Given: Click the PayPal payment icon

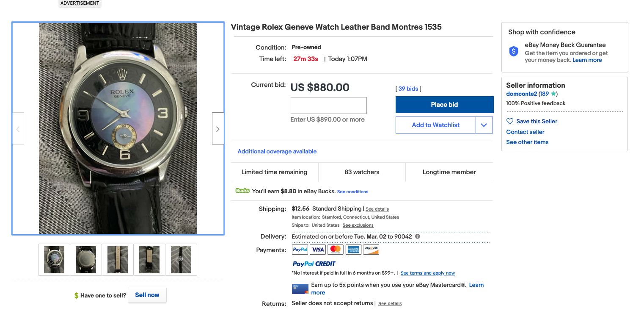Looking at the screenshot, I should (x=300, y=250).
